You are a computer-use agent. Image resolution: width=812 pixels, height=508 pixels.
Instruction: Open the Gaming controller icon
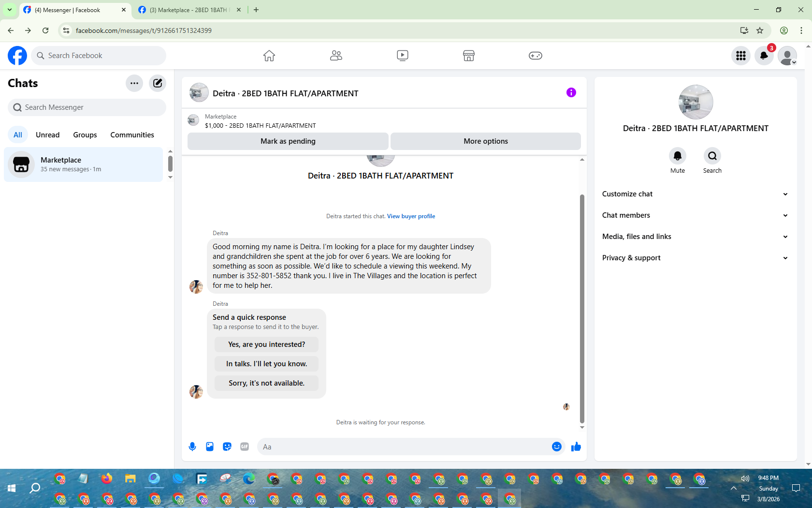[x=536, y=56]
